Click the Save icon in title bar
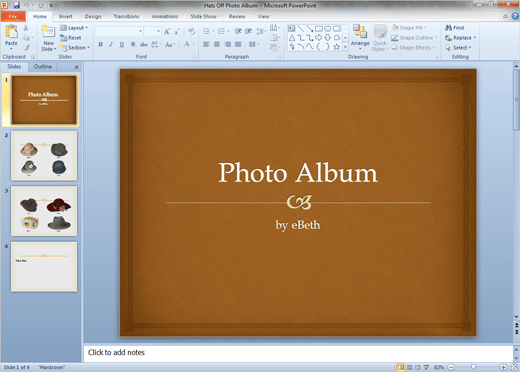 pyautogui.click(x=16, y=5)
